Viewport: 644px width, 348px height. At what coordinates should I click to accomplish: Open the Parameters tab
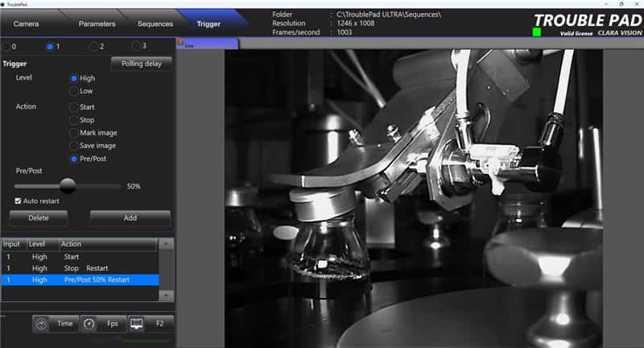97,24
